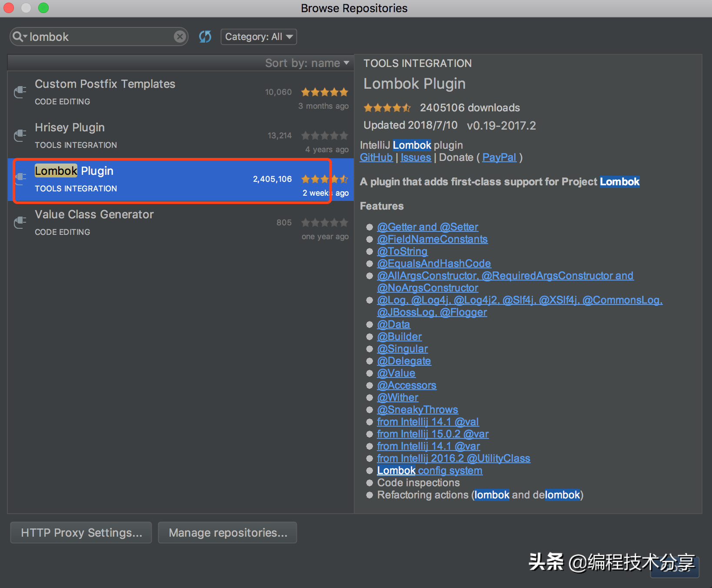Open the @SneakyThrows feature link
This screenshot has width=712, height=588.
(417, 410)
